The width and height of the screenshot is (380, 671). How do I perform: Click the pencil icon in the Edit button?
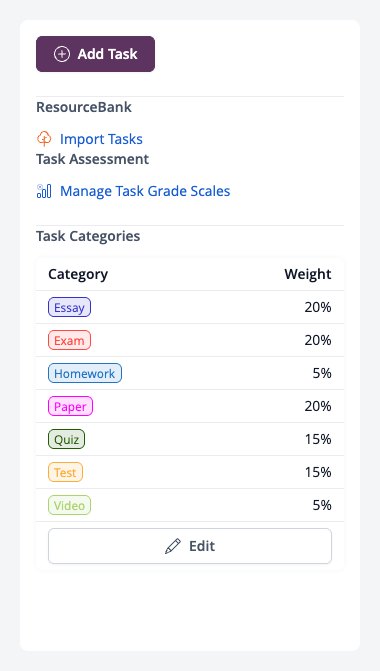click(x=173, y=546)
